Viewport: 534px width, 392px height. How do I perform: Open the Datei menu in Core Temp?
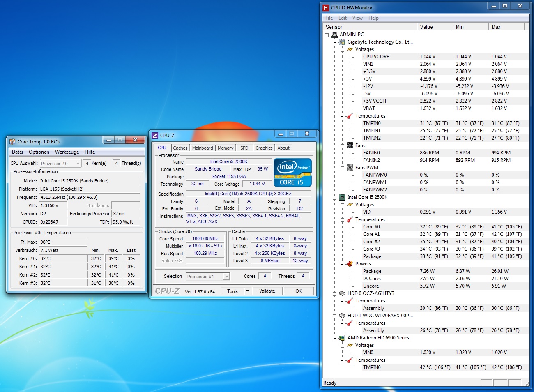click(18, 152)
